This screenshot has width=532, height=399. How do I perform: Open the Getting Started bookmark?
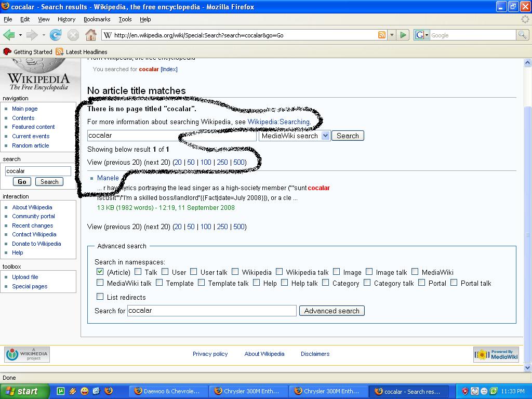point(28,52)
